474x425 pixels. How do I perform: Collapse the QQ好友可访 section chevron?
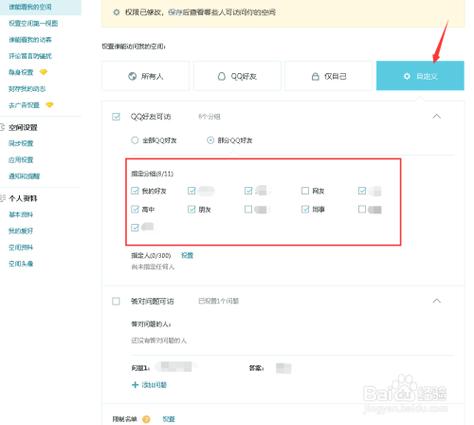pyautogui.click(x=437, y=116)
